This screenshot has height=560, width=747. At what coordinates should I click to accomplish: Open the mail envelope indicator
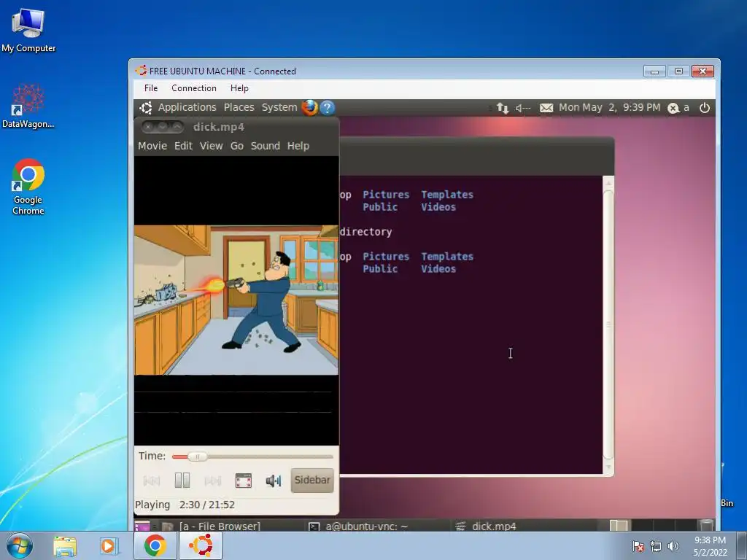point(546,108)
